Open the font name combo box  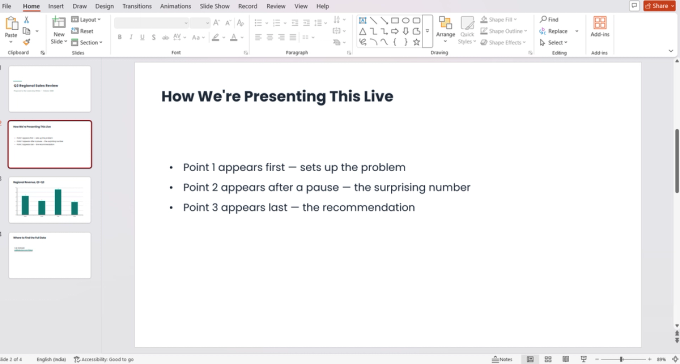coord(151,23)
